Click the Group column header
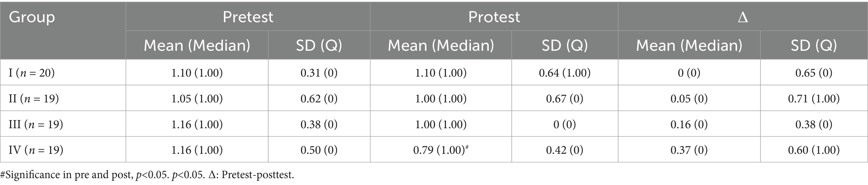This screenshot has height=185, width=868. pos(32,17)
